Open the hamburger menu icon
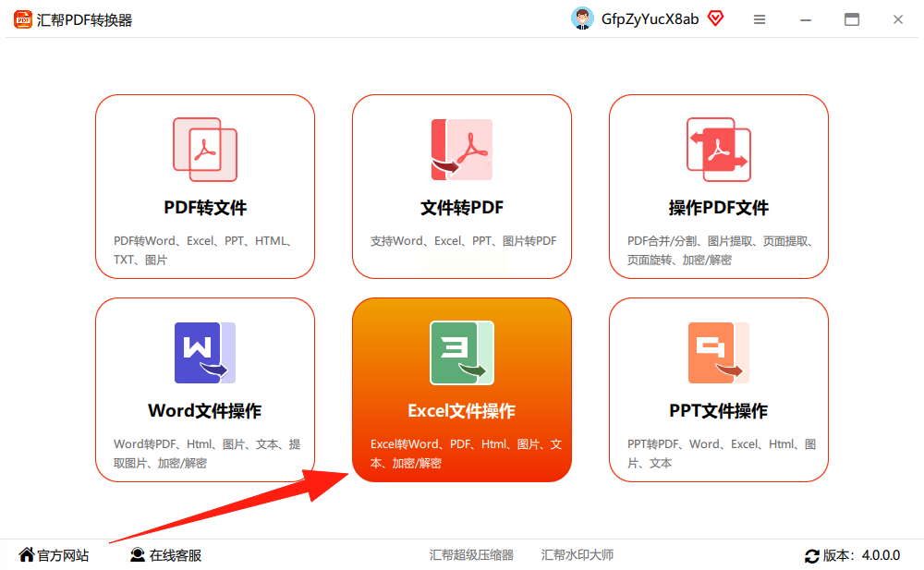This screenshot has width=924, height=570. point(760,19)
